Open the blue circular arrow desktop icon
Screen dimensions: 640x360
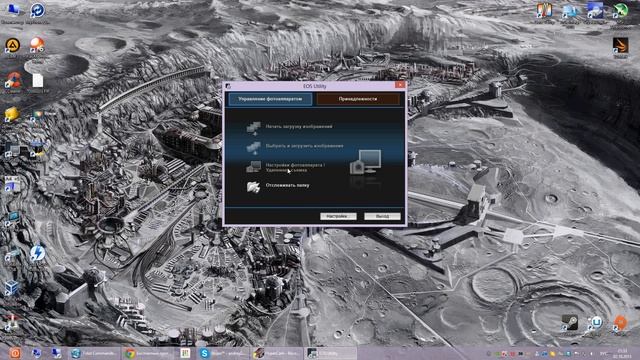38,10
